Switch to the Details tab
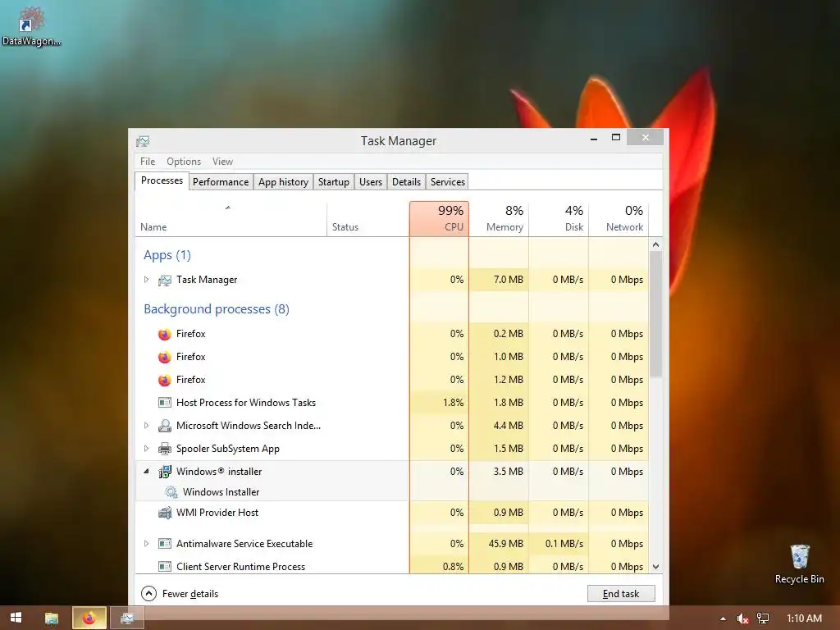This screenshot has height=630, width=840. 407,182
